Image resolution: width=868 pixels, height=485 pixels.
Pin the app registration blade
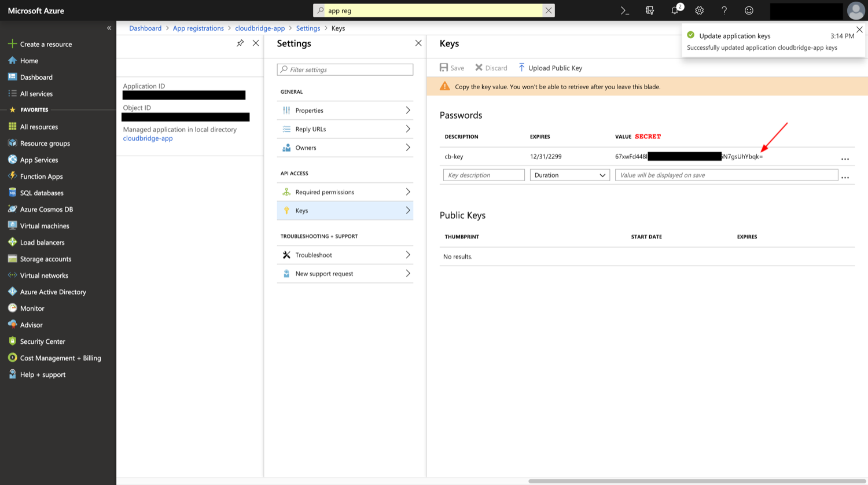[240, 43]
